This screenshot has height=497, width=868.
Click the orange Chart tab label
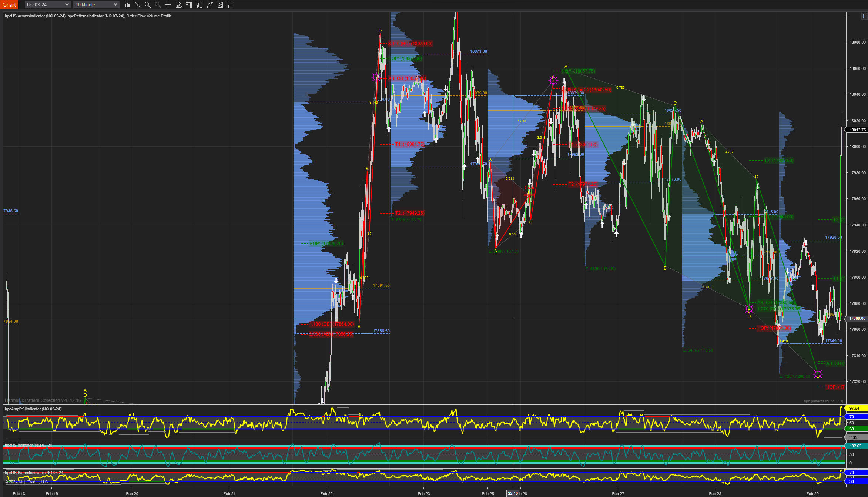coord(9,5)
